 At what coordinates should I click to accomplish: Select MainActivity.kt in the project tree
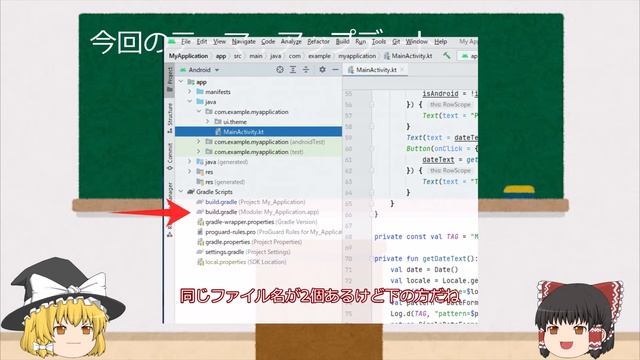coord(258,132)
